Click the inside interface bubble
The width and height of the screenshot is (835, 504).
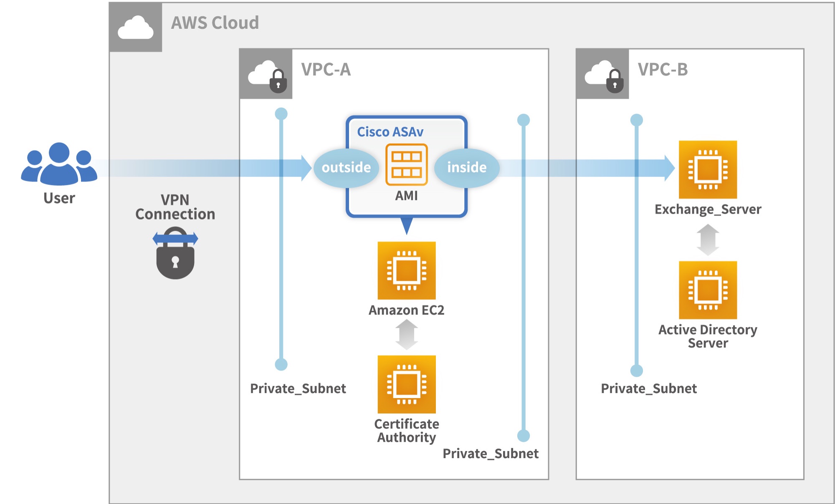(467, 168)
